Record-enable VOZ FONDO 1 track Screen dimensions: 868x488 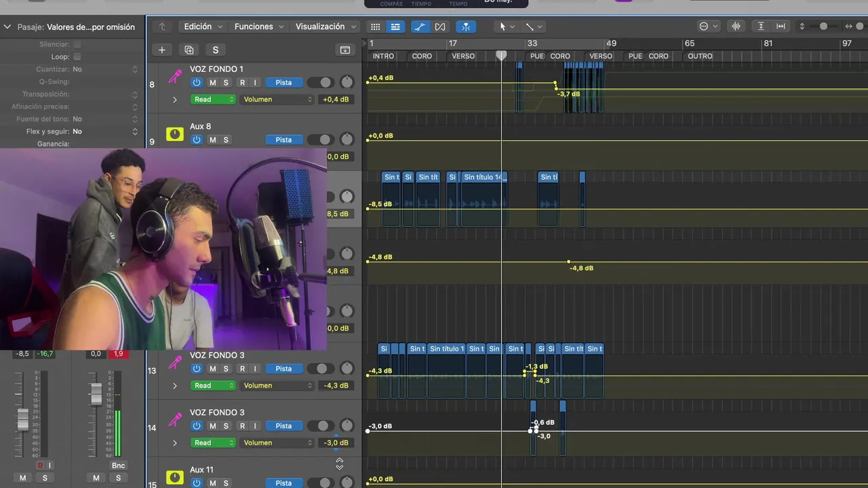point(242,83)
